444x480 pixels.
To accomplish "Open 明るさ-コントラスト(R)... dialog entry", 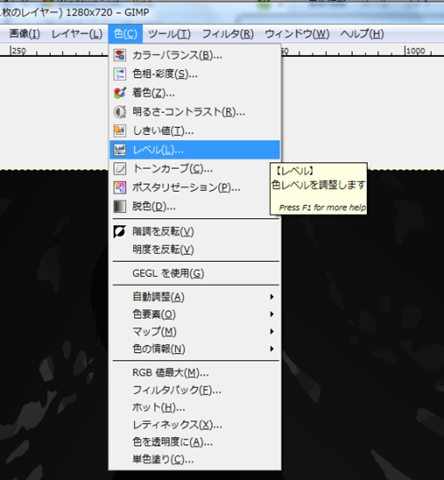I will tap(195, 112).
